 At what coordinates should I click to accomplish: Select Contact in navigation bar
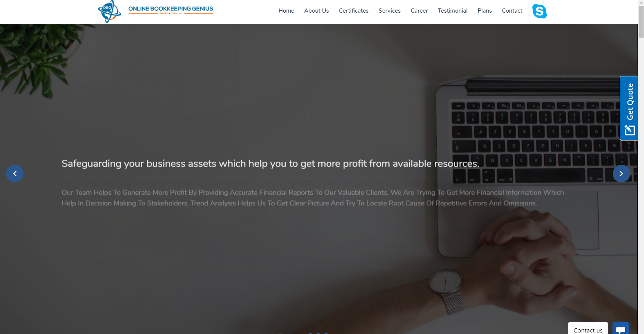click(512, 11)
